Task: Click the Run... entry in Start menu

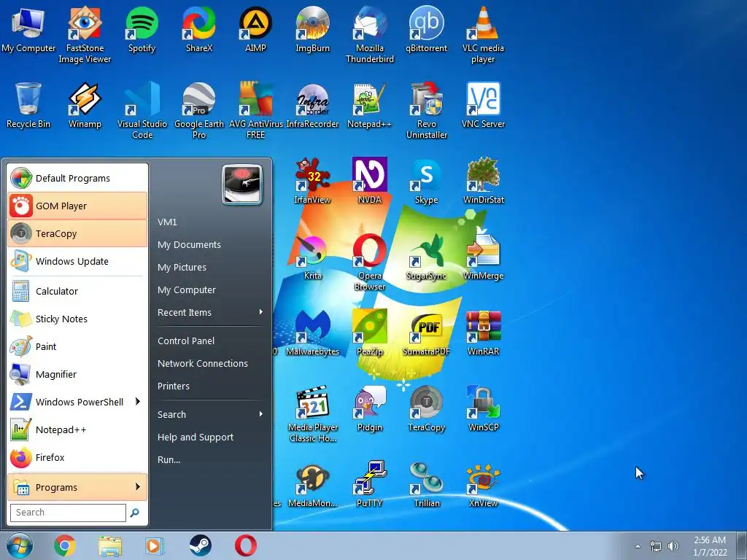Action: point(210,459)
